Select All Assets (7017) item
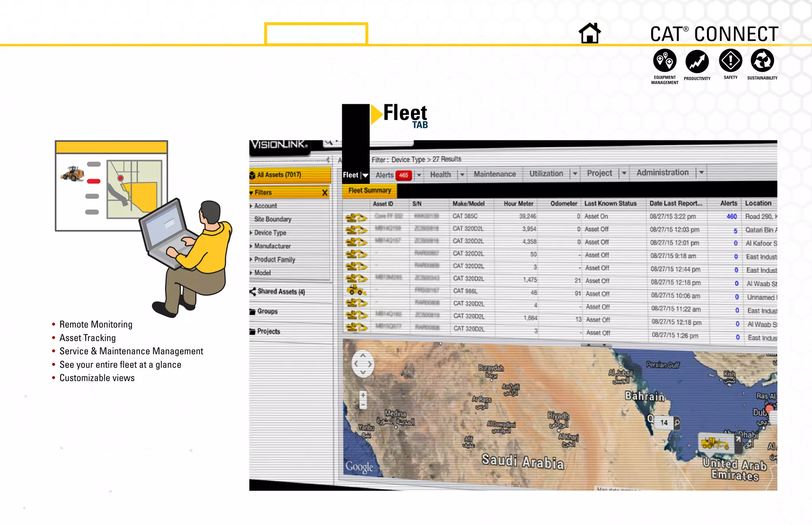Screen dimensions: 812x525 (x=279, y=175)
